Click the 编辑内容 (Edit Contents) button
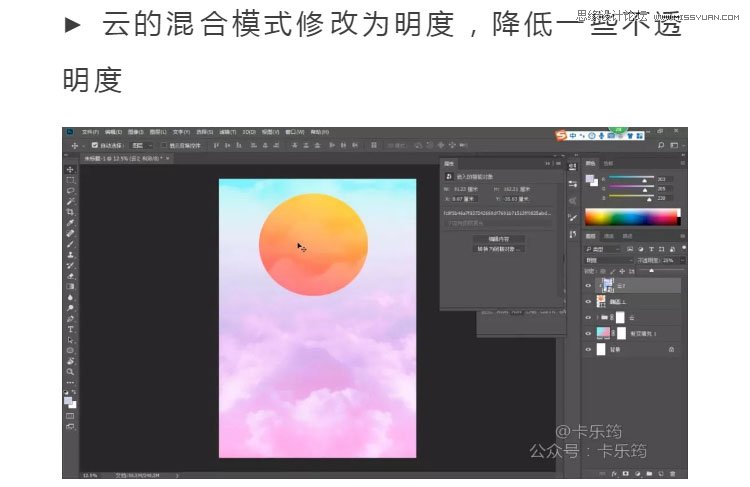 [498, 239]
